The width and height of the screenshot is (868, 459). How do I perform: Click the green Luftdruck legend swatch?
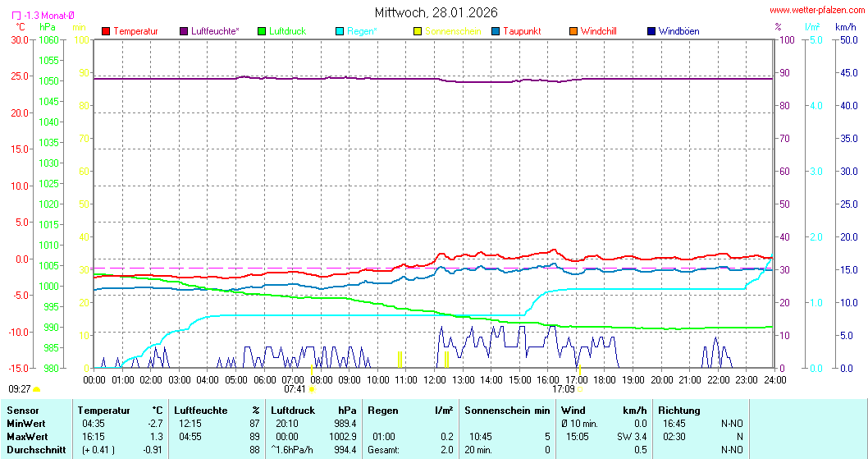(262, 31)
